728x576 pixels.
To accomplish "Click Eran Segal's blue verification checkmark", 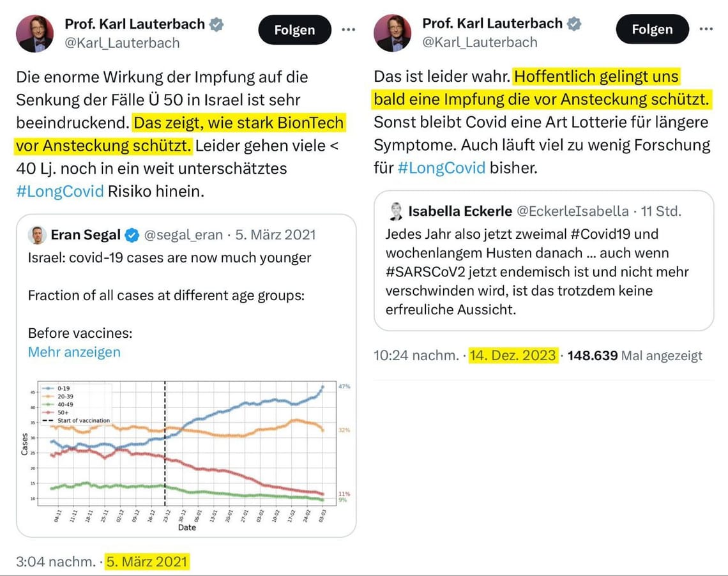I will pos(131,234).
